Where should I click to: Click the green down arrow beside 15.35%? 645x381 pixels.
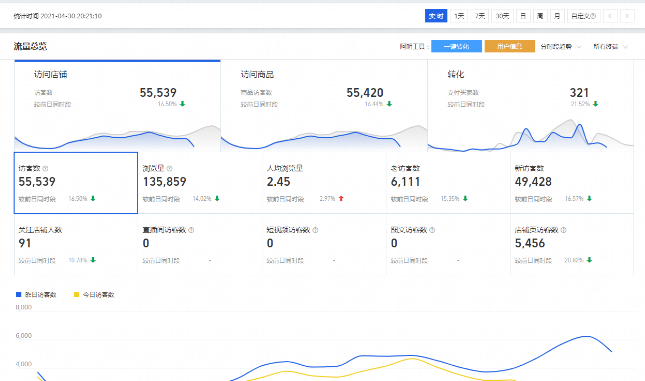click(x=465, y=199)
